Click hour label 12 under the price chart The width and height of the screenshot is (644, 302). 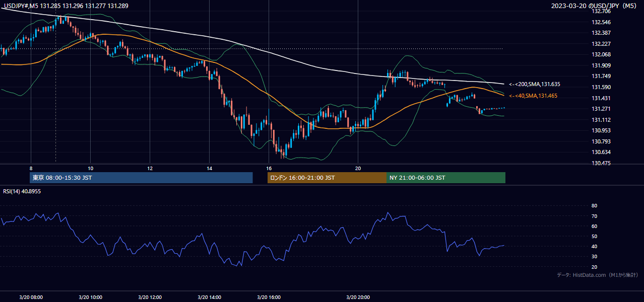(x=150, y=168)
